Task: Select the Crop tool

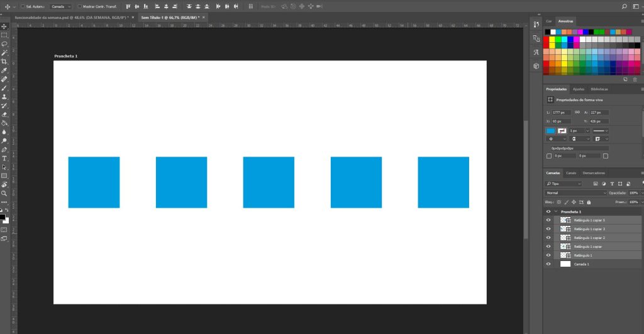Action: [x=4, y=62]
